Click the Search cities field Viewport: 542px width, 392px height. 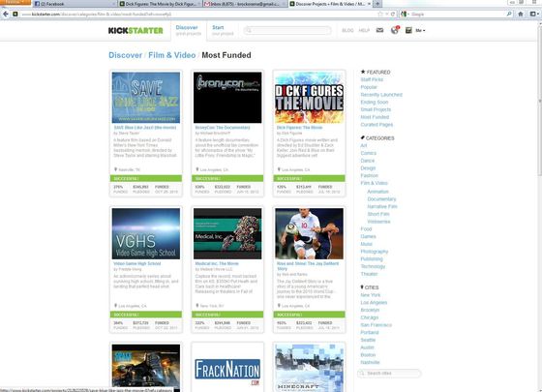(x=389, y=374)
